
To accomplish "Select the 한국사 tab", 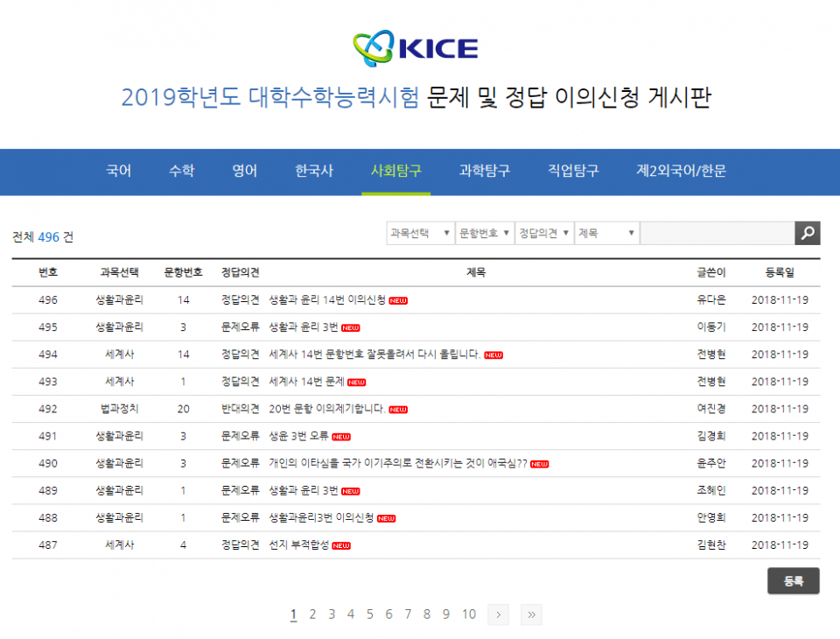I will tap(314, 171).
